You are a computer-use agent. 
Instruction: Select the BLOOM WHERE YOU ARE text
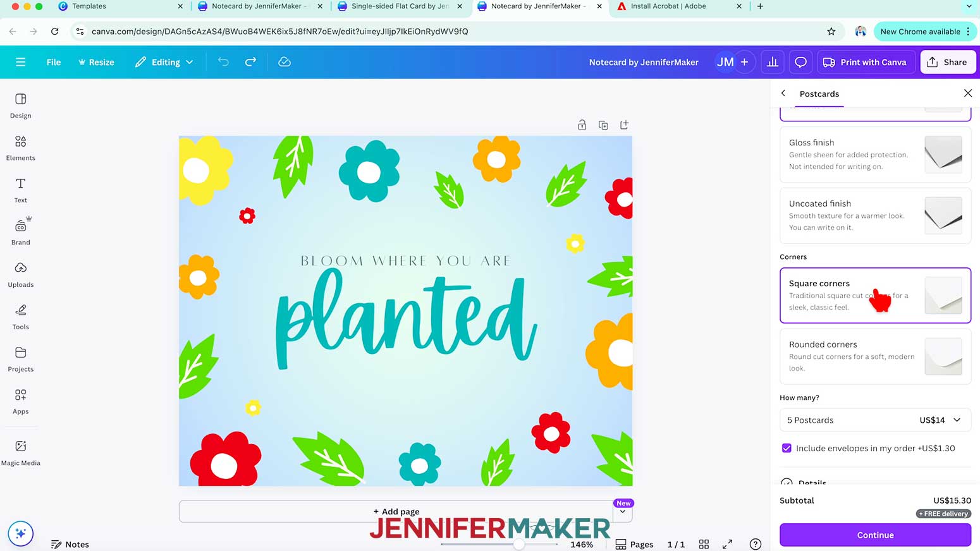(x=405, y=260)
